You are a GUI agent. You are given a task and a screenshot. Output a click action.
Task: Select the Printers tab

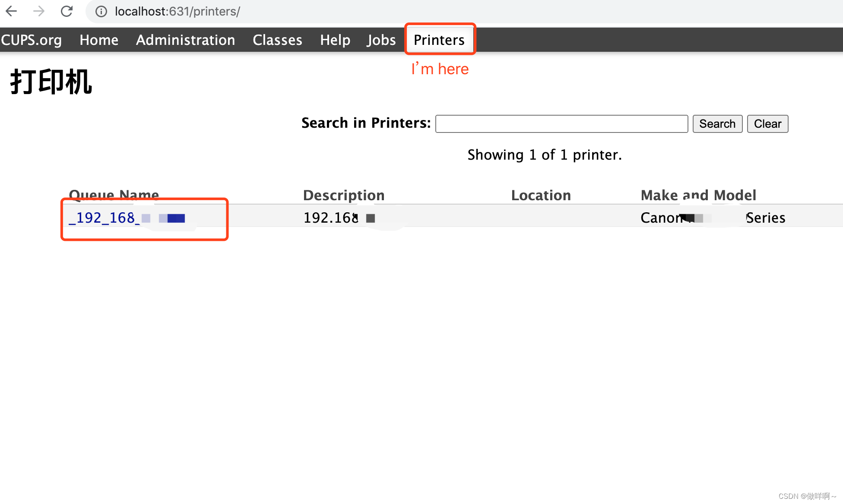439,40
